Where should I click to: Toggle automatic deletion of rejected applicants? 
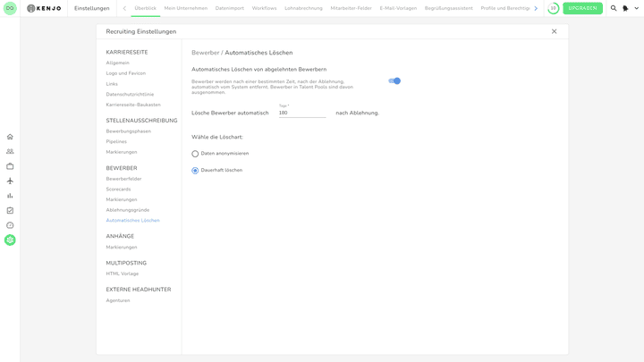click(394, 80)
